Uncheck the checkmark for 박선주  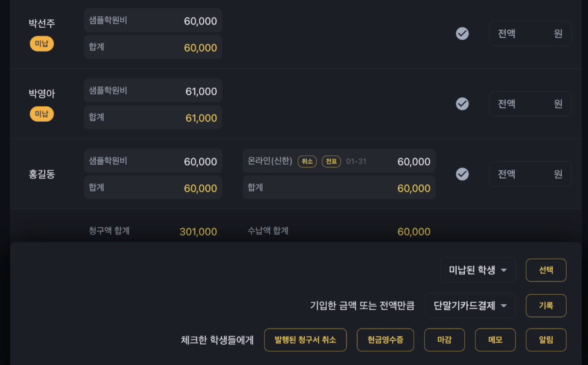(462, 33)
